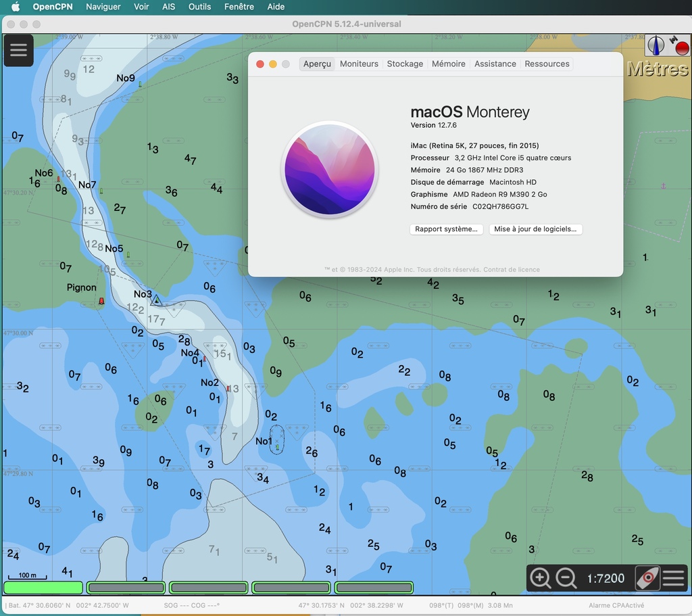Click the north-up compass icon

pos(655,46)
